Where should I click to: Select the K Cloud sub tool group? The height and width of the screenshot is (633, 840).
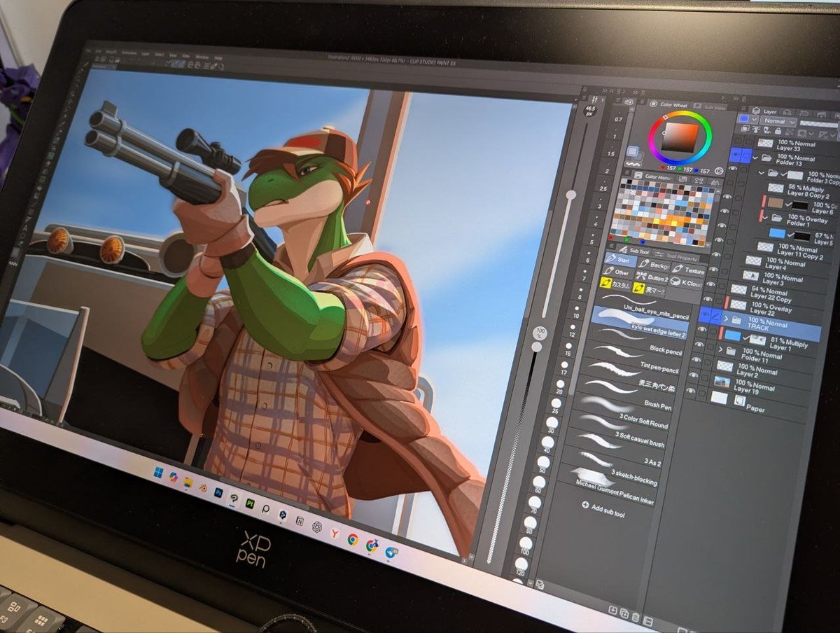687,283
